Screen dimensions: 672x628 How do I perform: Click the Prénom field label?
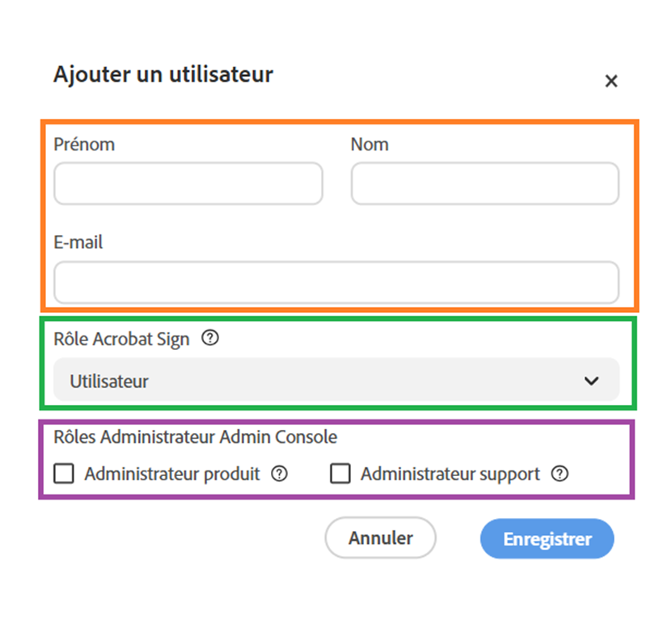coord(84,145)
